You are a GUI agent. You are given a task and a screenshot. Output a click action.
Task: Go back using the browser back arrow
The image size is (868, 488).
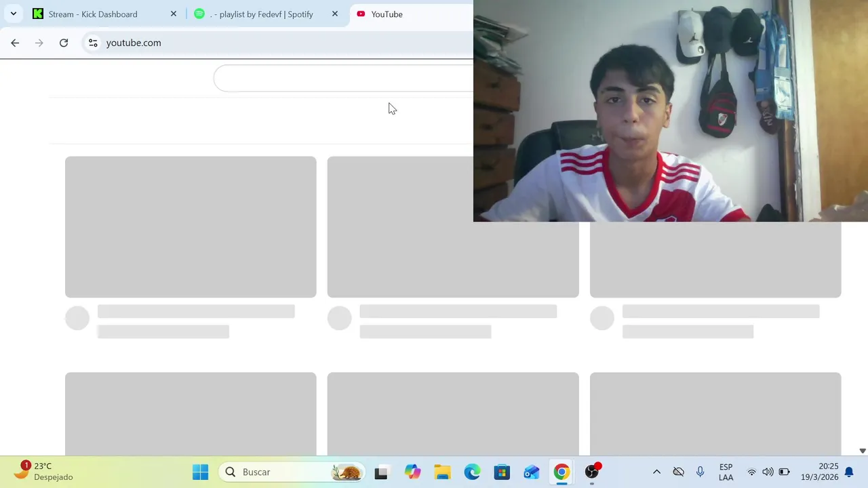[15, 43]
